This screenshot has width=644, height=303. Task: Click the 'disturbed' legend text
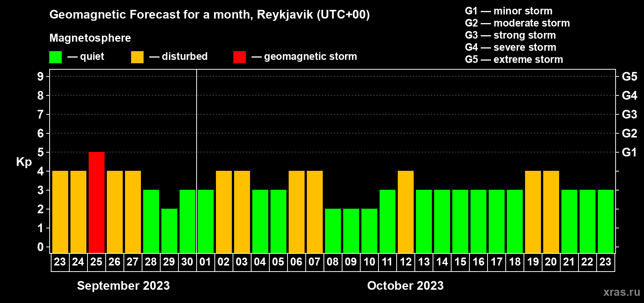185,56
